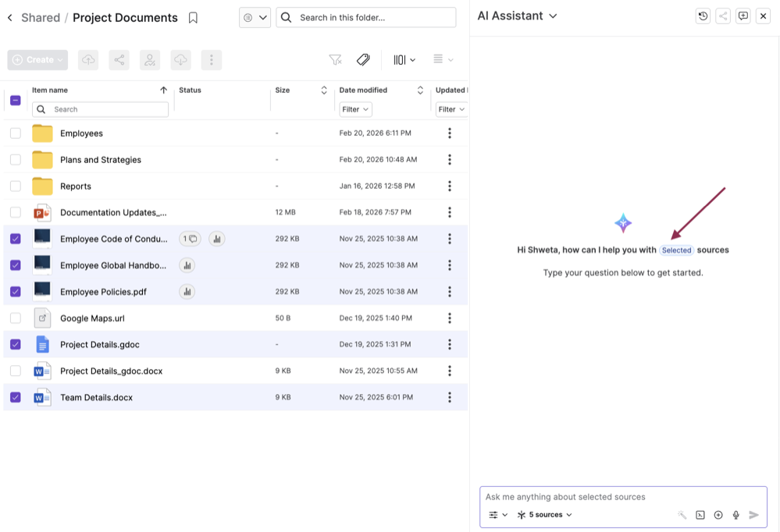The width and height of the screenshot is (780, 532).
Task: Click the new chat icon in AI Assistant
Action: [x=743, y=16]
